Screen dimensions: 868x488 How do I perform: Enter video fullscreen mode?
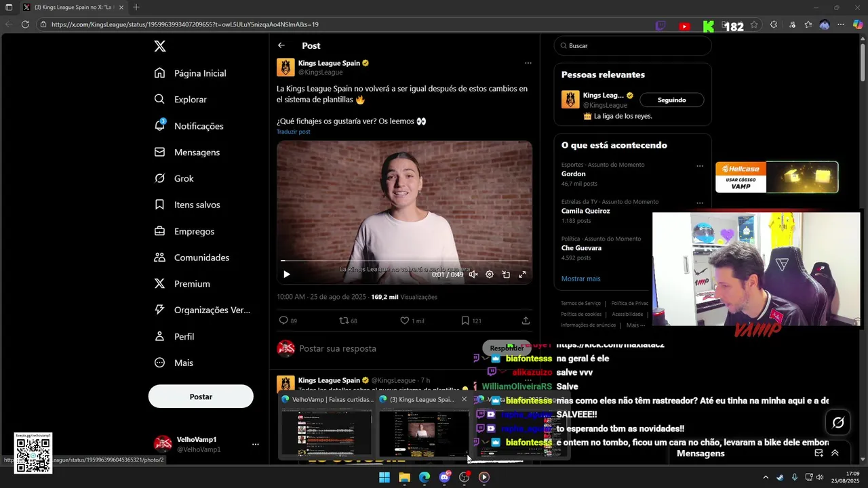coord(522,274)
